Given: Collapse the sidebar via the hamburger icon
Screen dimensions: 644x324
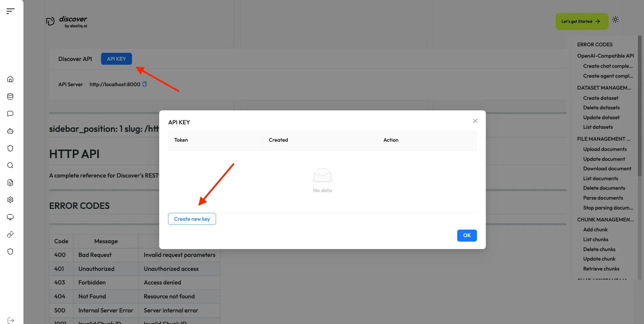Looking at the screenshot, I should (10, 11).
